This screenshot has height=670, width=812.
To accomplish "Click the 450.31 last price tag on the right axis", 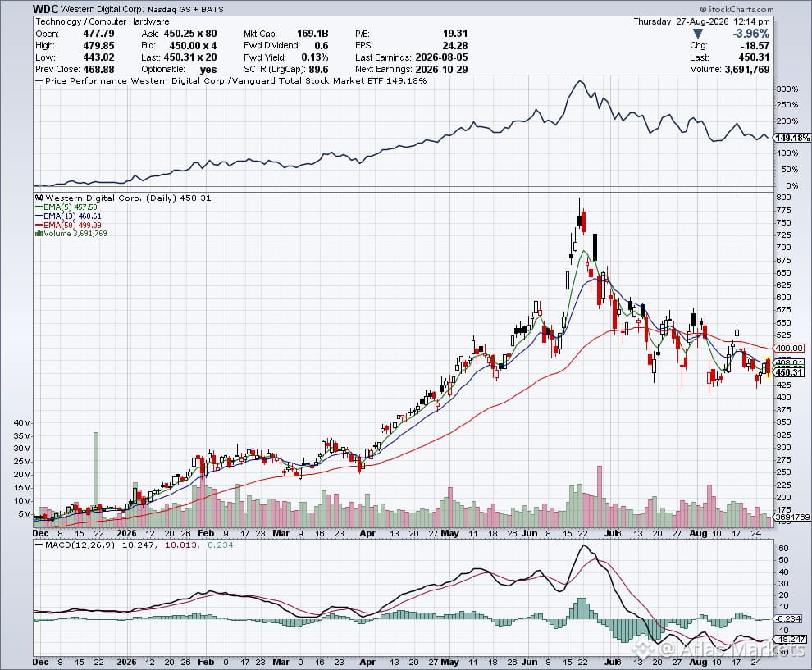I will (789, 372).
